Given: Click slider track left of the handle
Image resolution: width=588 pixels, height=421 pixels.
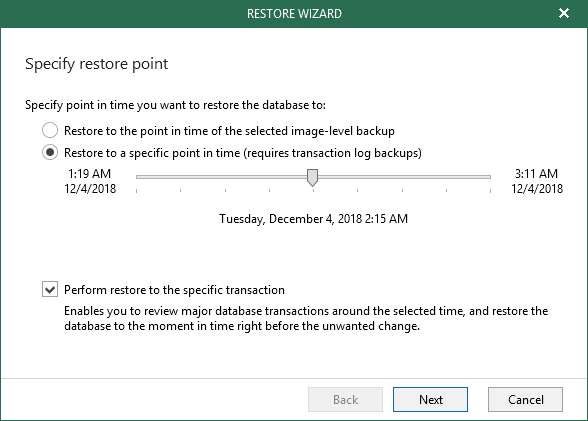Looking at the screenshot, I should pyautogui.click(x=221, y=177).
